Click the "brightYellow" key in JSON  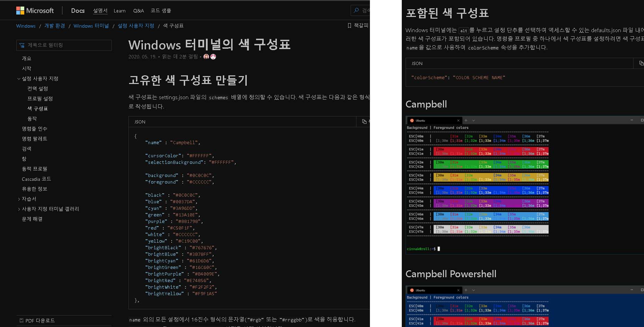pos(164,294)
